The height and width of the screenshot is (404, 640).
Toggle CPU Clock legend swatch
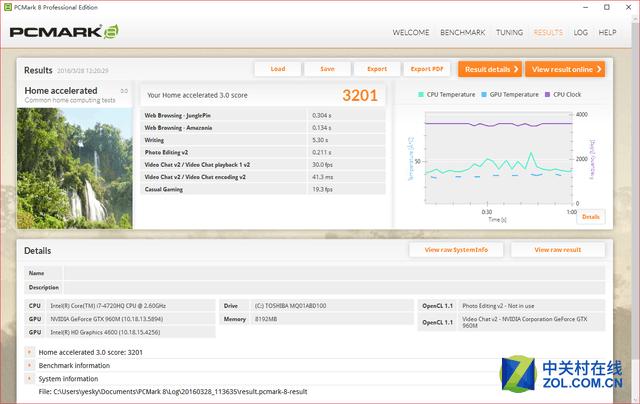(x=547, y=95)
